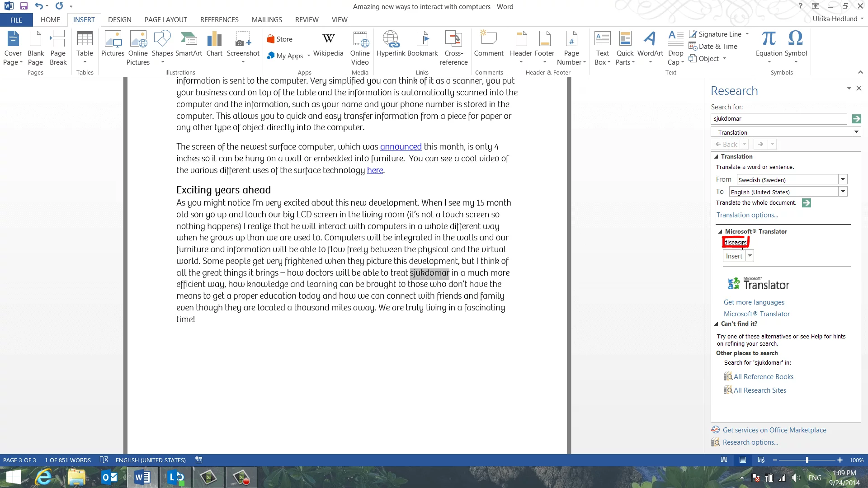Start search with green arrow button
This screenshot has height=488, width=868.
tap(856, 119)
